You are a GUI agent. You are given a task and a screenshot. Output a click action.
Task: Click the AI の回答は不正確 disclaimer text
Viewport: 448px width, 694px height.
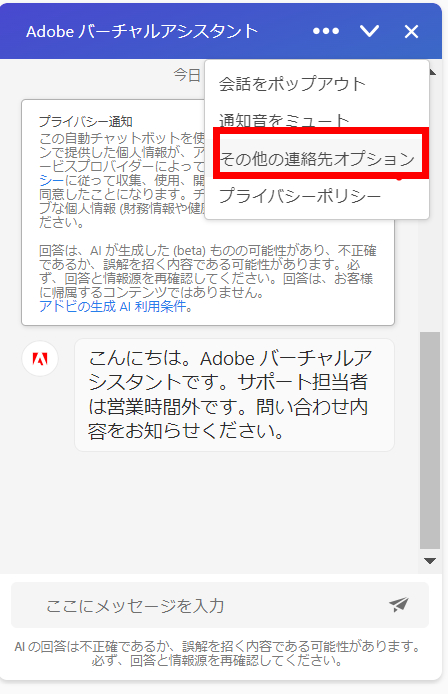pos(217,653)
